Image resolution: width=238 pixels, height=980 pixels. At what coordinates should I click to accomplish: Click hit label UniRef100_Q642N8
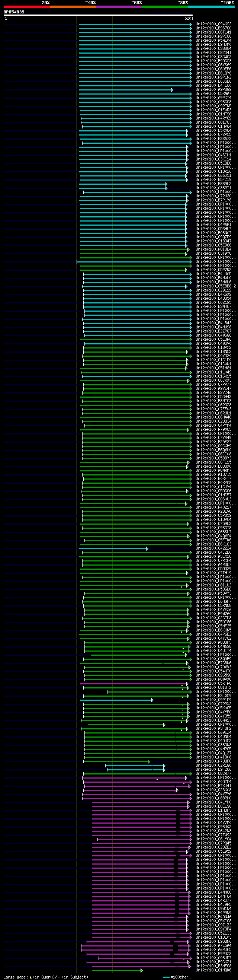click(x=214, y=831)
